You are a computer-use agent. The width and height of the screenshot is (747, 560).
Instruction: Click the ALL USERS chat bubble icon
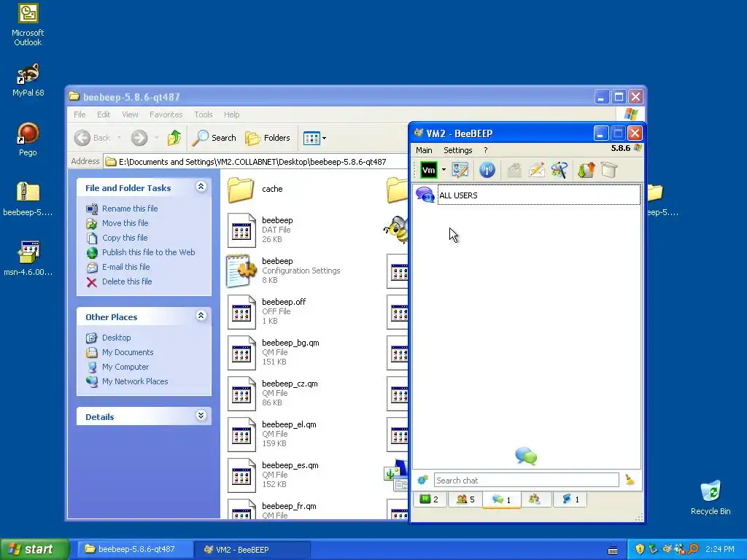[x=425, y=195]
